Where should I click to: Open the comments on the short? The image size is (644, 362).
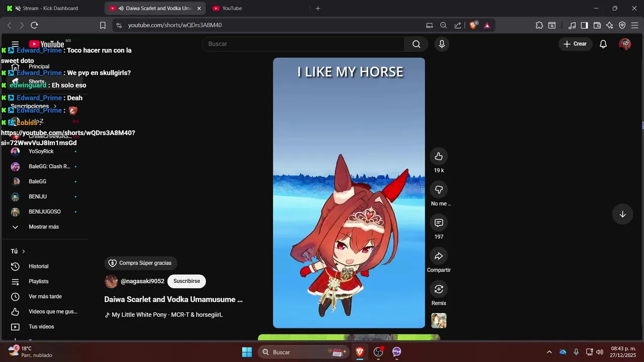click(x=439, y=223)
